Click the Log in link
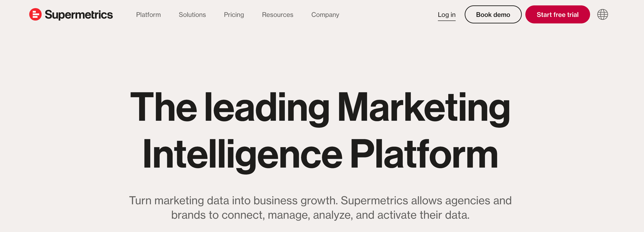The width and height of the screenshot is (644, 232). (446, 15)
